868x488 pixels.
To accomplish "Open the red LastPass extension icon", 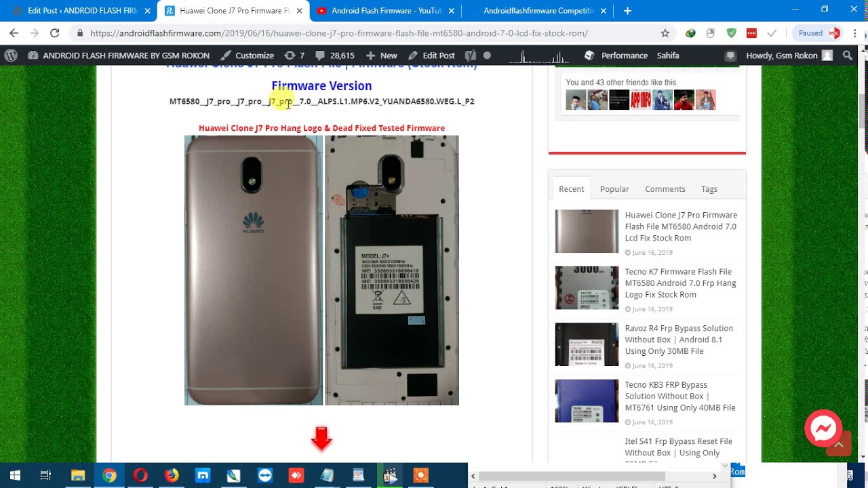I will click(x=751, y=33).
